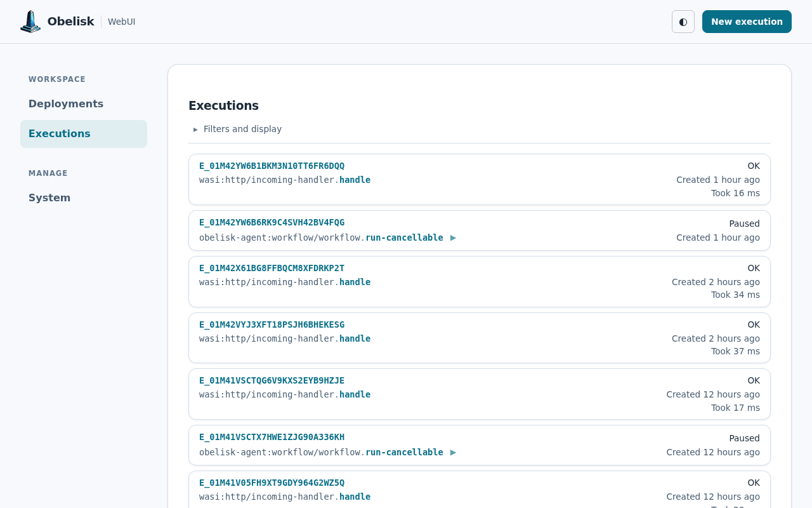Click handle function of execution E_01M41VSCTQG6V9KXS2EYB9HZJE

(x=355, y=394)
